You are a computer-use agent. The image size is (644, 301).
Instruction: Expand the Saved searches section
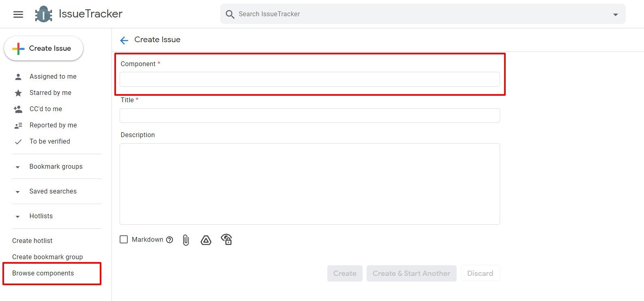click(17, 192)
